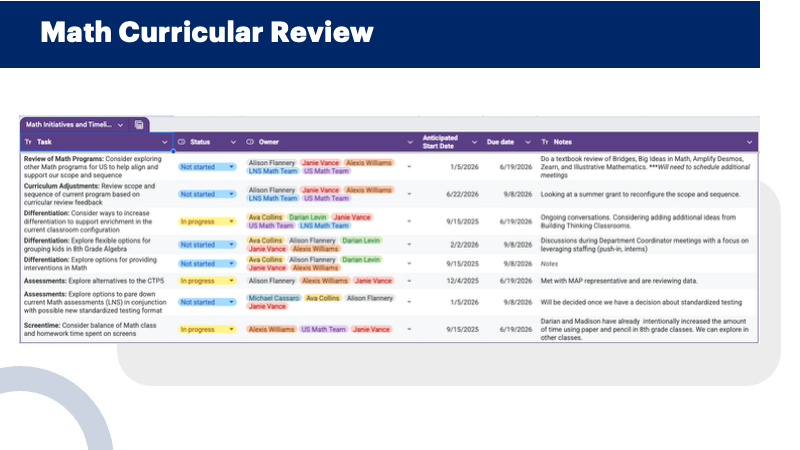
Task: Open owner dropdown arrow for Curriculum Adjustments row
Action: tap(409, 194)
